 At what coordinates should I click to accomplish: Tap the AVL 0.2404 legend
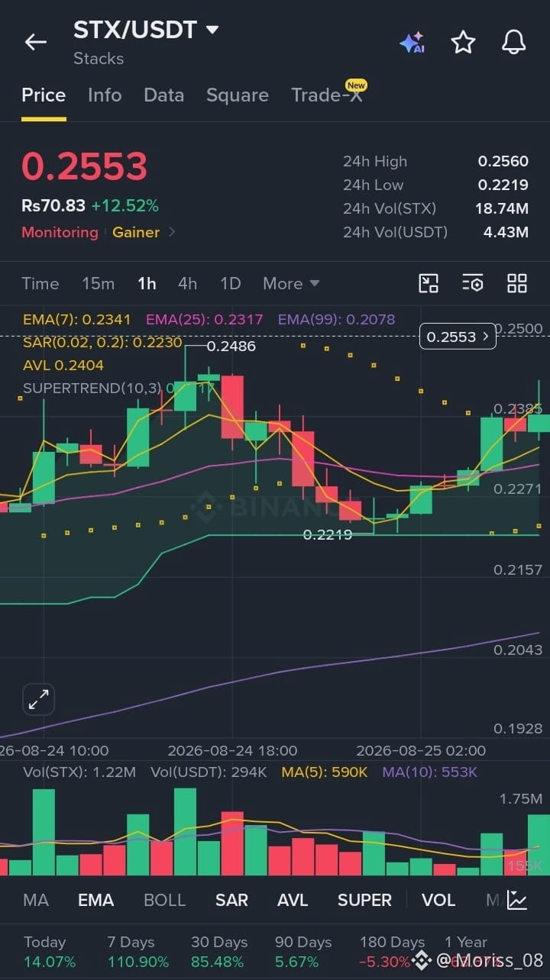click(63, 366)
